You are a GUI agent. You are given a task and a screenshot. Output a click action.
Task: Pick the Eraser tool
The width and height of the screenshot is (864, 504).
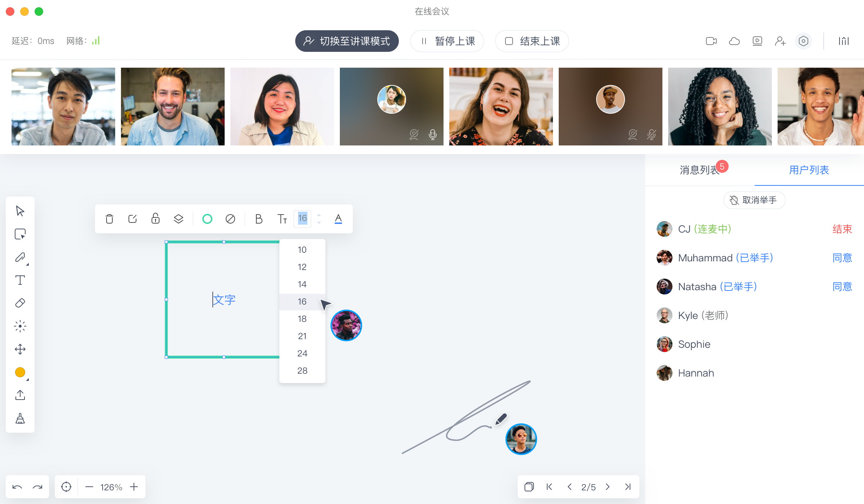pos(20,303)
